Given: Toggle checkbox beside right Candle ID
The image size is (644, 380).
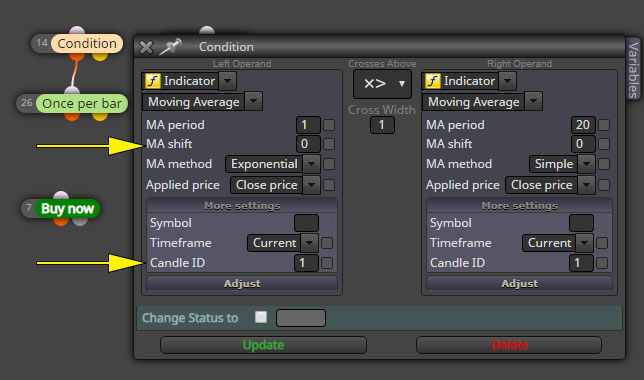Looking at the screenshot, I should coord(602,263).
